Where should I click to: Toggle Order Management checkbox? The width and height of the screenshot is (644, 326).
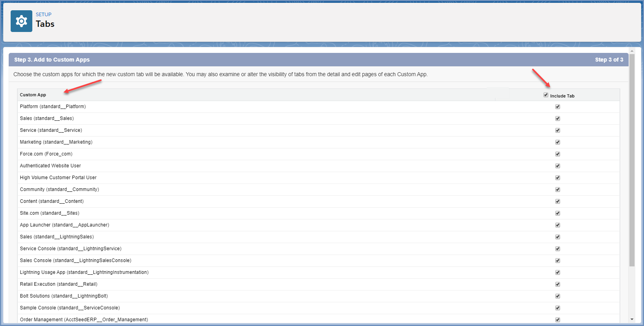click(558, 320)
